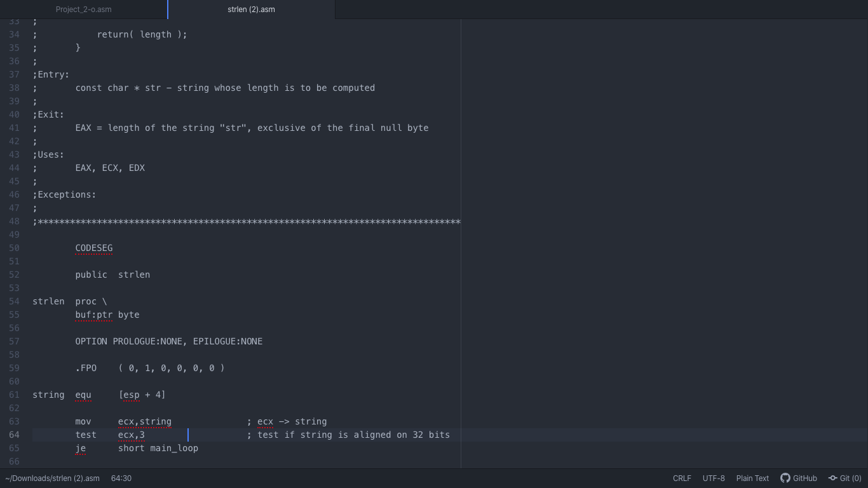Click file path ~/Downloads/strlen (2).asm
Image resolution: width=868 pixels, height=488 pixels.
pos(52,478)
